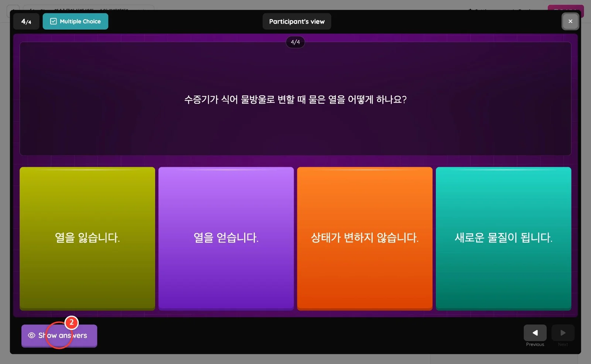Click the 4/4 pill above the question
The width and height of the screenshot is (591, 364).
(x=295, y=42)
